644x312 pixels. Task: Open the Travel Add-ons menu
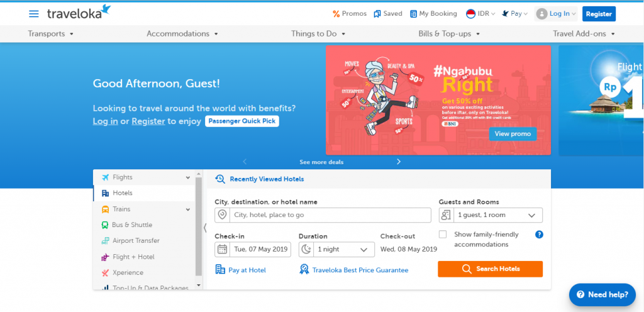coord(584,34)
